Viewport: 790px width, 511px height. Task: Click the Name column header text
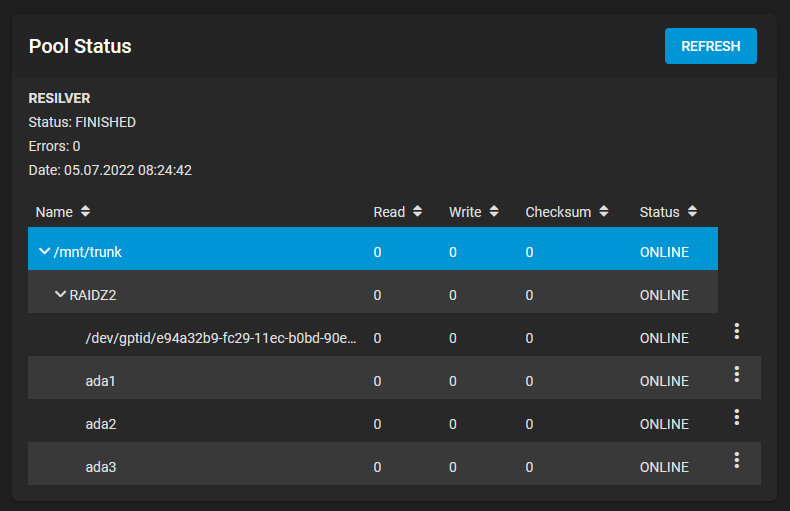coord(54,212)
